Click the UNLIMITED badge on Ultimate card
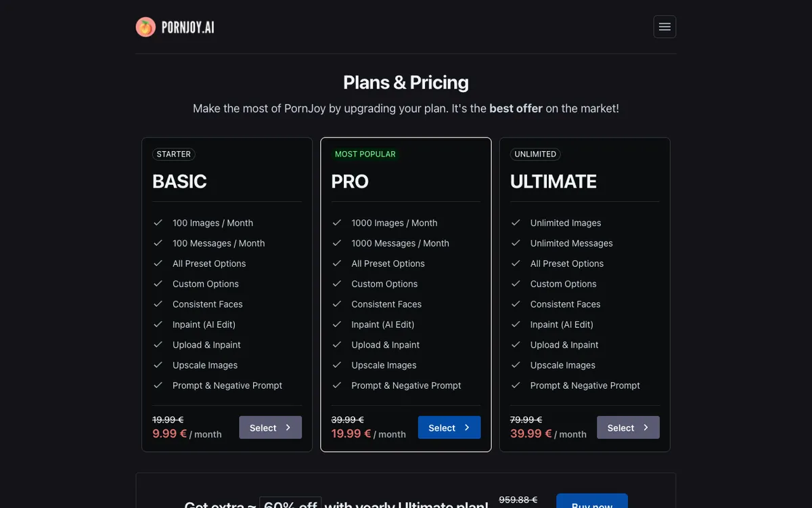Viewport: 812px width, 508px height. [x=535, y=154]
